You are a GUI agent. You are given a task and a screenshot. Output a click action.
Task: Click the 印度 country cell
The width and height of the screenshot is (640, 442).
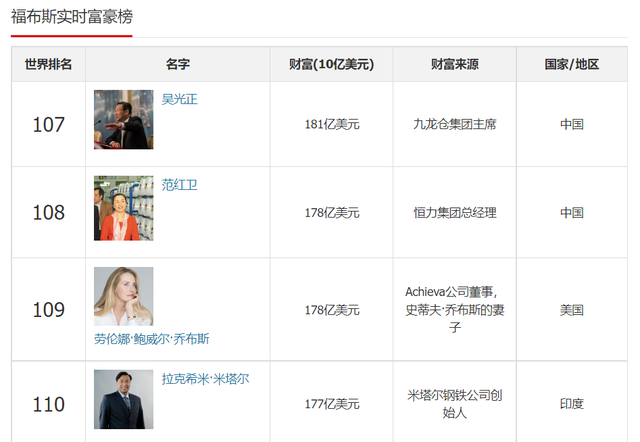572,404
